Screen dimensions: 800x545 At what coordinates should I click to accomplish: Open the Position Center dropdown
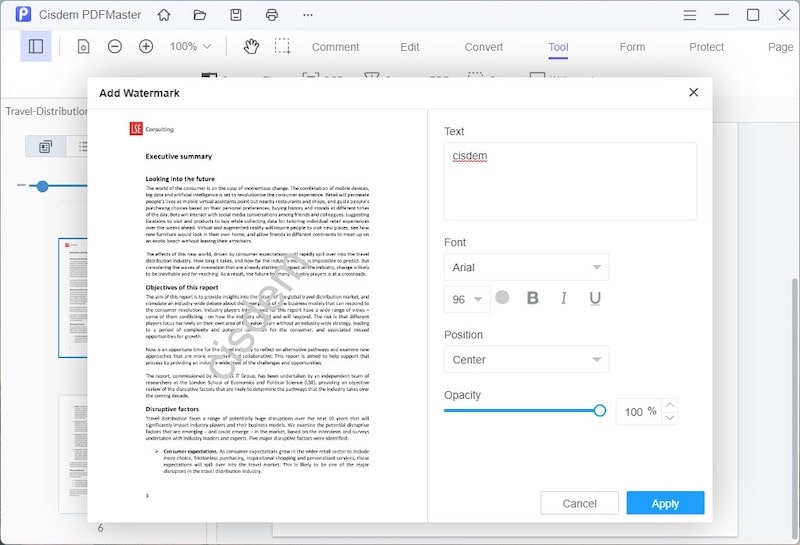click(526, 360)
